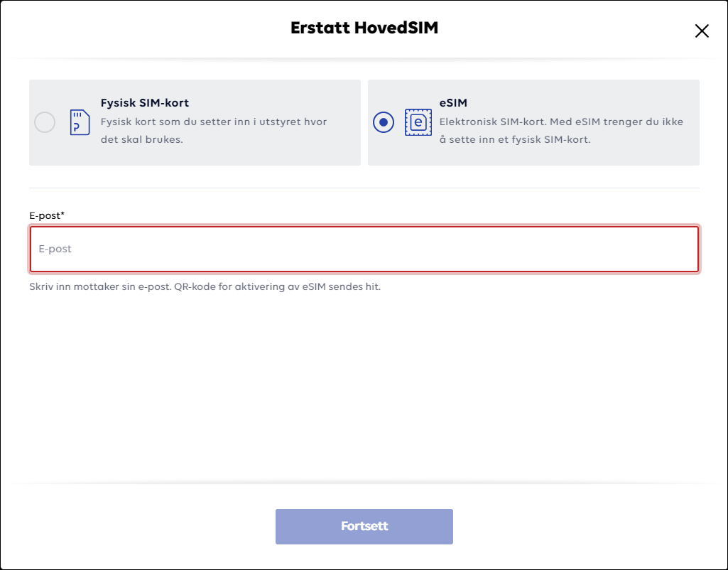Screen dimensions: 728x570
Task: Close the Erstatt HovedSIM dialog
Action: pyautogui.click(x=702, y=31)
